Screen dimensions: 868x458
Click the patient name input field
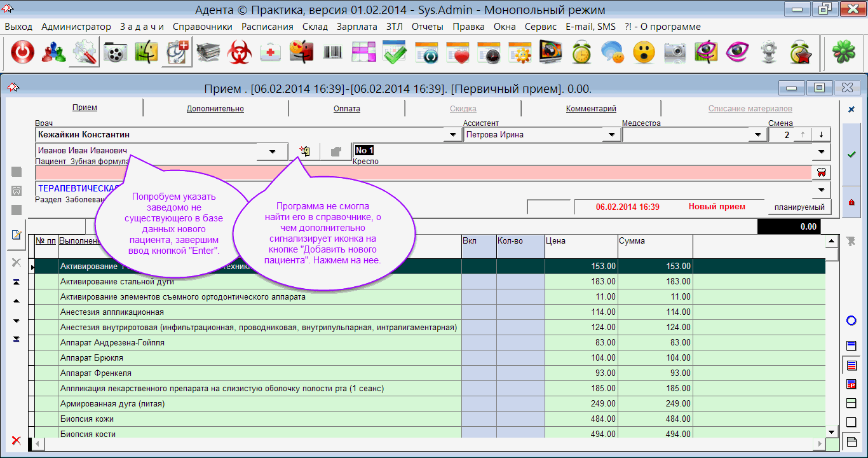coord(146,151)
